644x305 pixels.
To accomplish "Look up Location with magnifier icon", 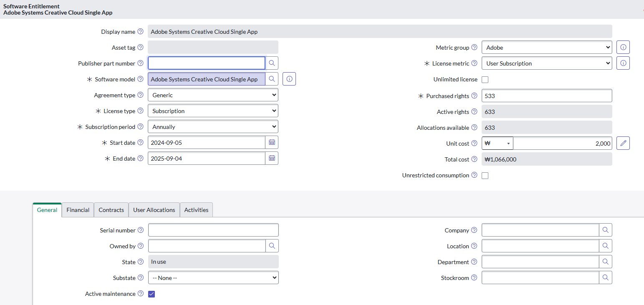I will pyautogui.click(x=606, y=246).
